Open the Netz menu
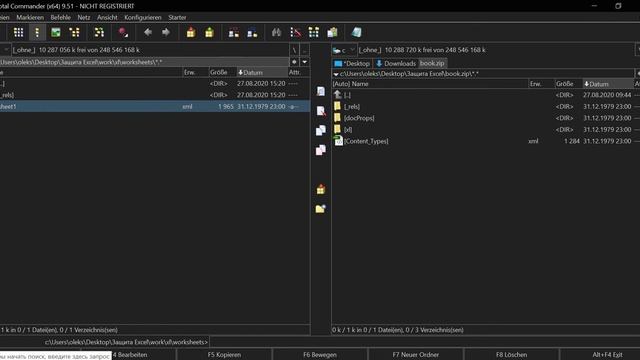The width and height of the screenshot is (640, 360). tap(84, 18)
